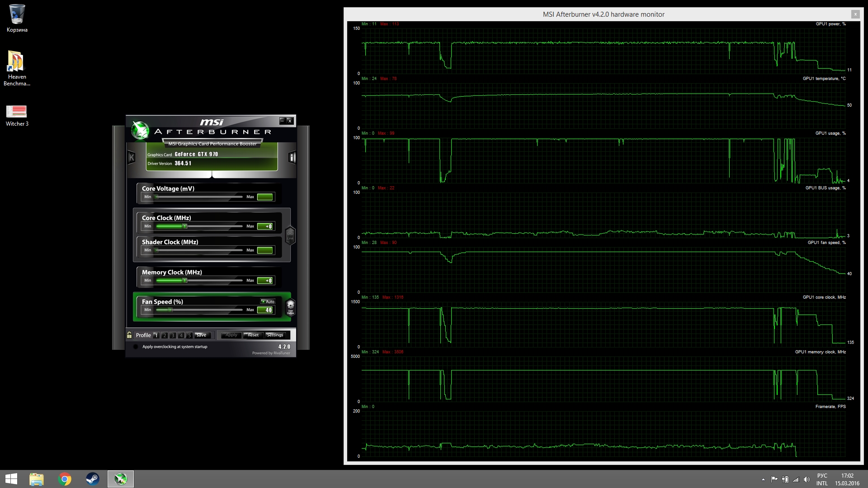The image size is (868, 488).
Task: Click the GPU1 memory clock graph
Action: point(604,379)
